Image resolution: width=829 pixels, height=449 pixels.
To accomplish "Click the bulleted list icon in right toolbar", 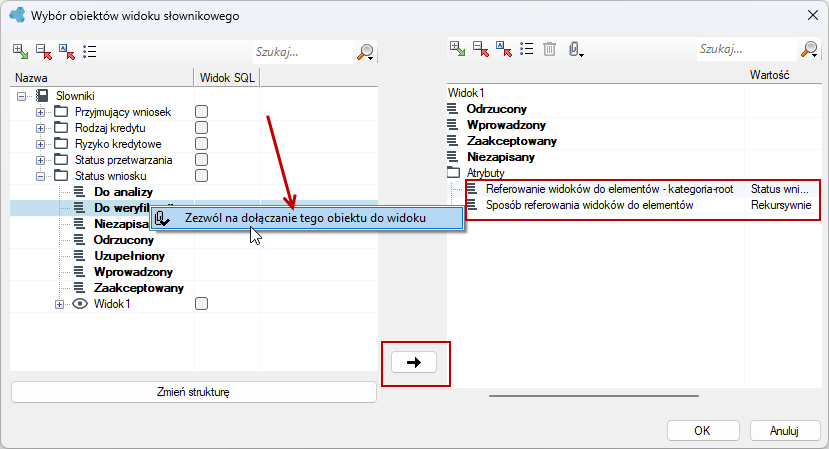I will 527,49.
